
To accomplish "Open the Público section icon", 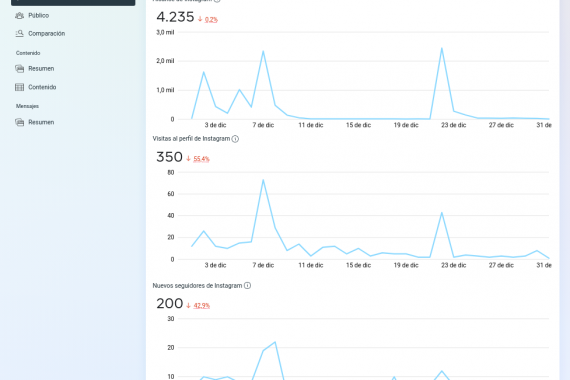I will [x=19, y=15].
